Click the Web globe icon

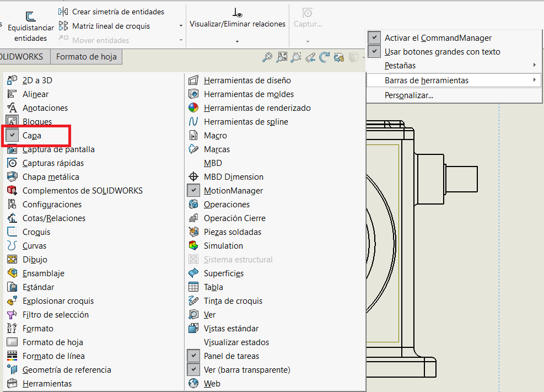[x=193, y=384]
